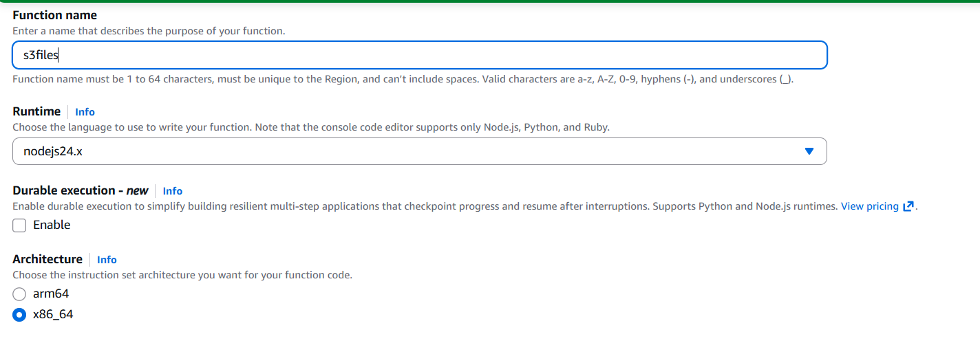The width and height of the screenshot is (980, 343).
Task: Click the external link icon beside View pricing
Action: click(x=908, y=206)
